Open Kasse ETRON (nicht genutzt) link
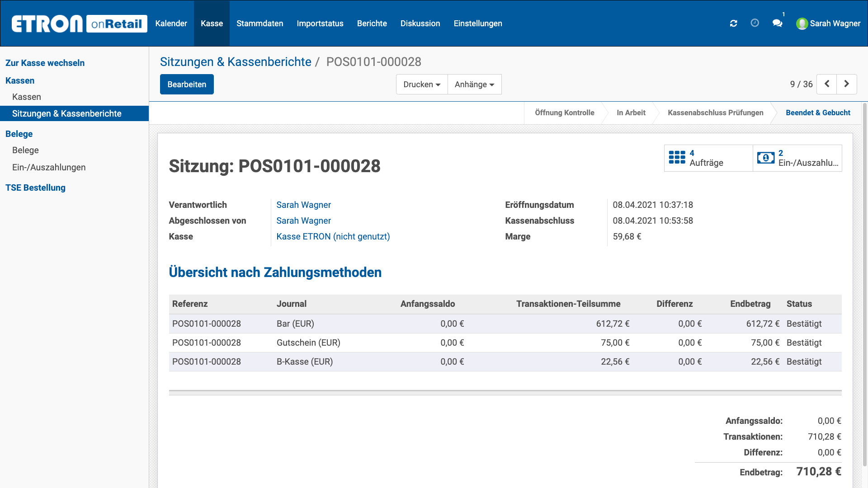Image resolution: width=868 pixels, height=488 pixels. click(x=333, y=236)
